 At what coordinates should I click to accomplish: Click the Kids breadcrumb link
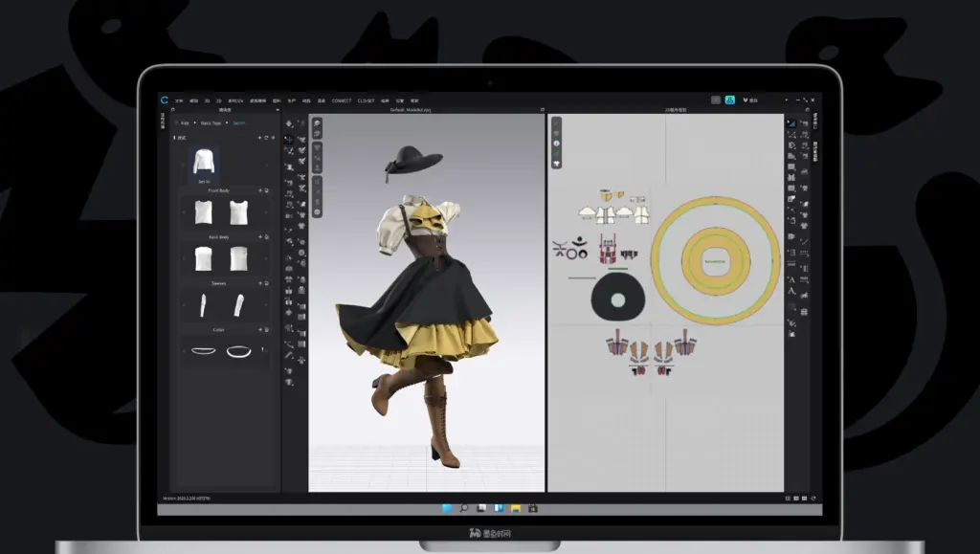(x=185, y=122)
